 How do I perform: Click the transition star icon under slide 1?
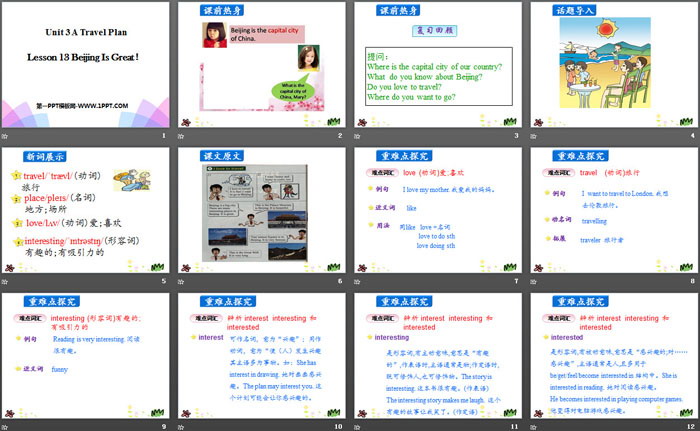point(4,136)
